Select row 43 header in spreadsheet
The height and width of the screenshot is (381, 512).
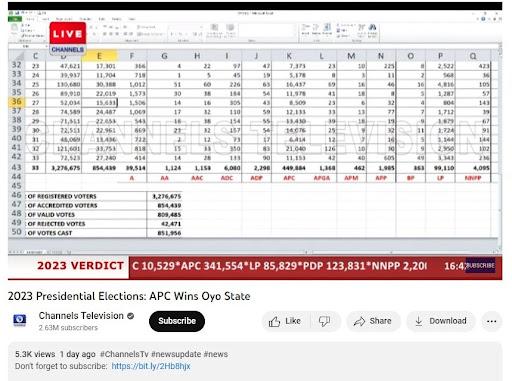point(17,167)
